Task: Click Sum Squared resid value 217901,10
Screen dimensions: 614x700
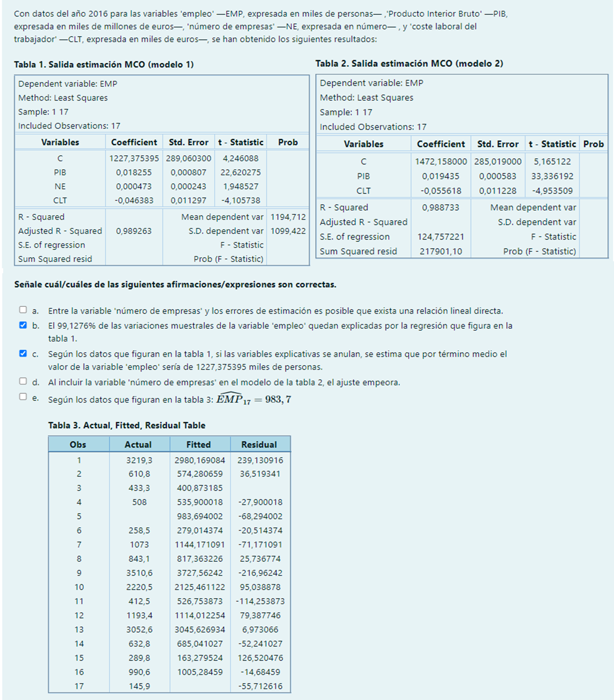Action: pyautogui.click(x=441, y=252)
